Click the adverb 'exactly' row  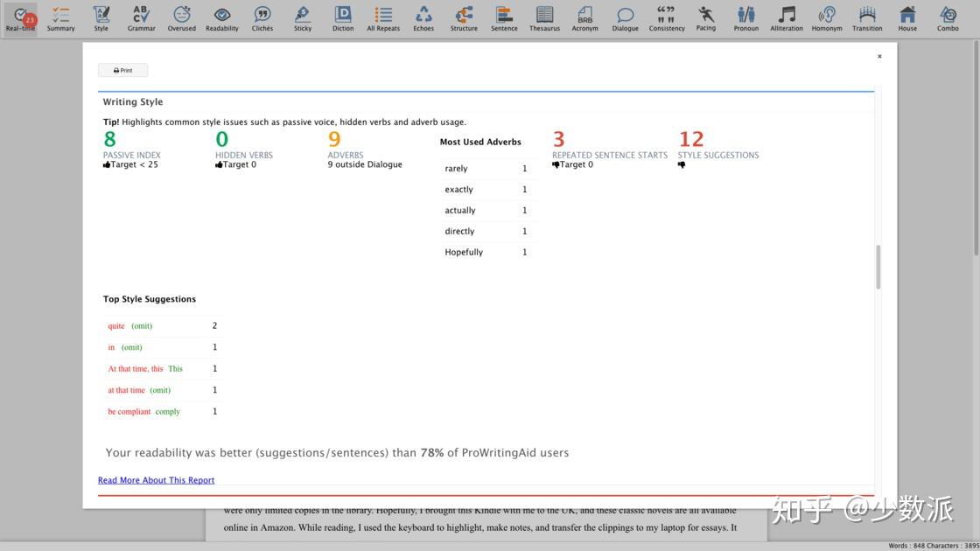[x=487, y=189]
